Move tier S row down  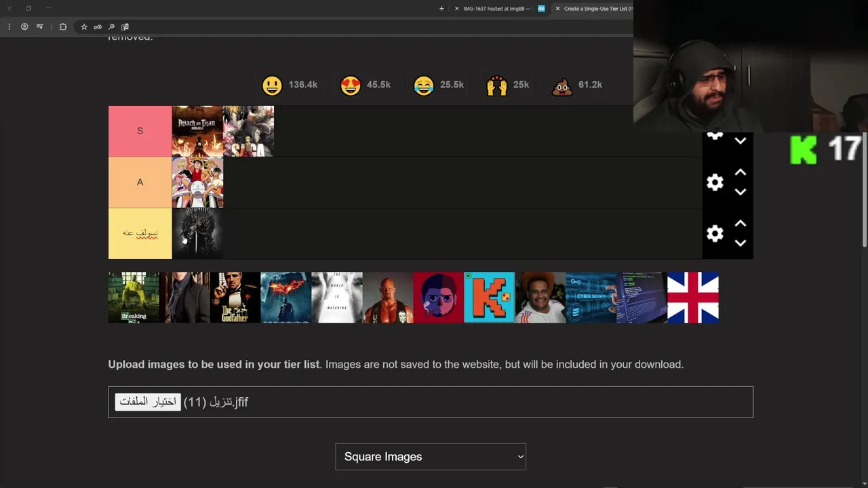[x=741, y=141]
